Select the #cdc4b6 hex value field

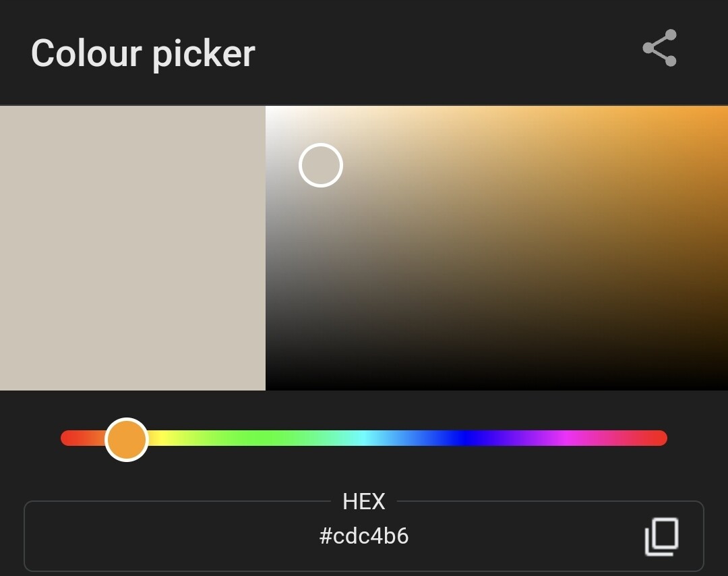(364, 537)
